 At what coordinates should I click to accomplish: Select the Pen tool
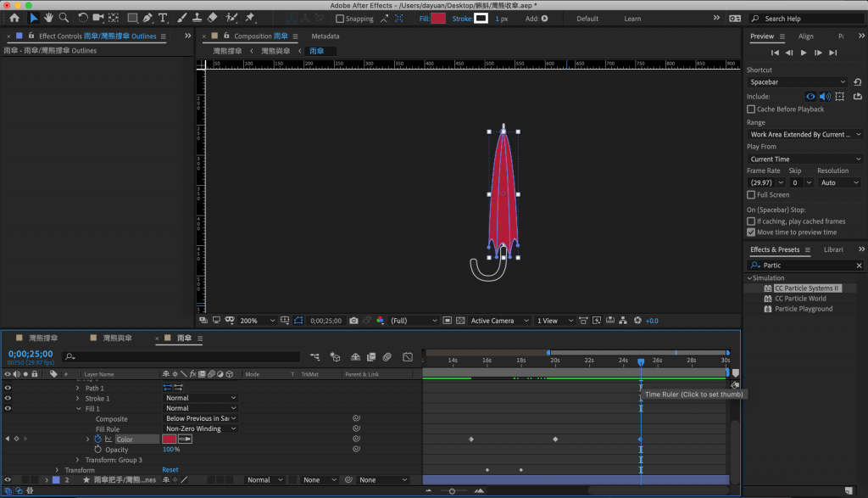[147, 19]
